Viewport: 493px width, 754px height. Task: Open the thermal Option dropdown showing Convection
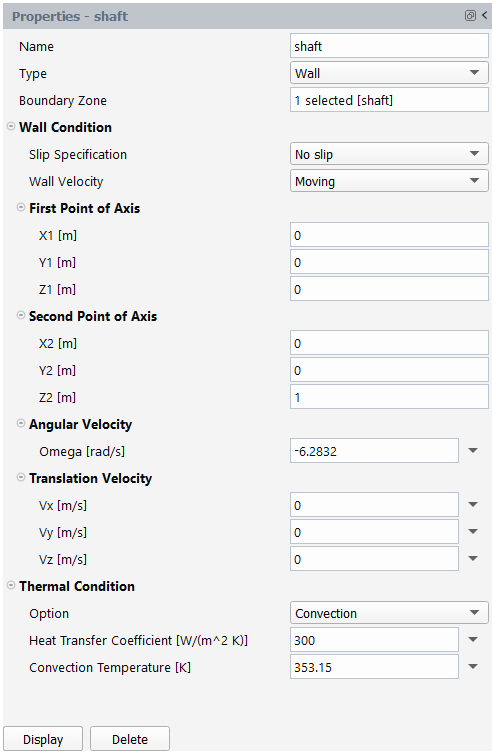(389, 613)
